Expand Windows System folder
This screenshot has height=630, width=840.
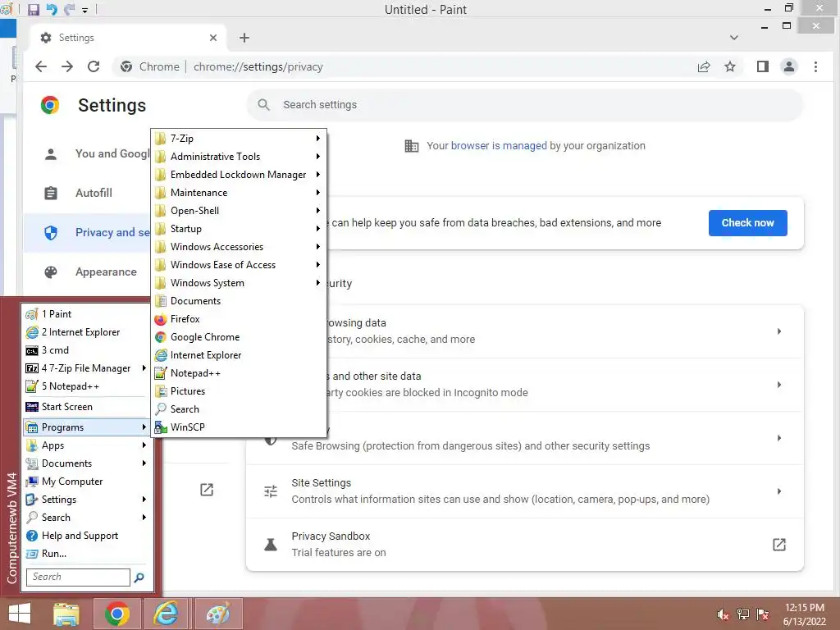(x=239, y=283)
